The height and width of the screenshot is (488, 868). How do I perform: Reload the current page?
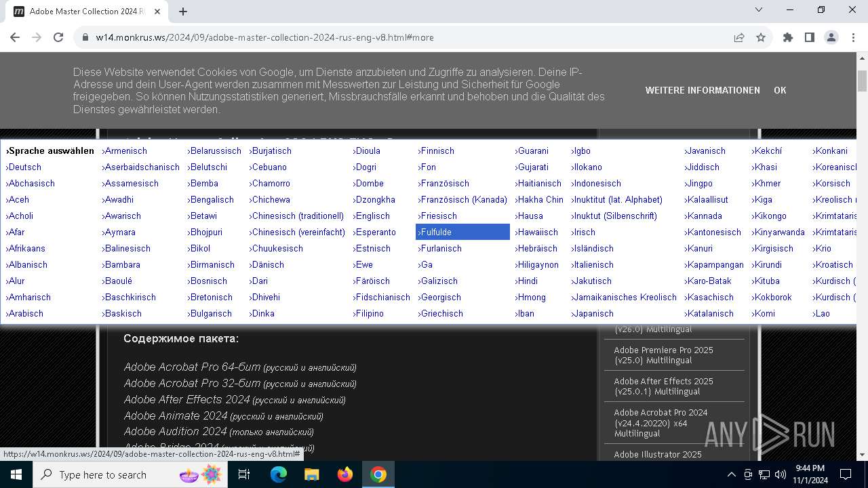point(58,37)
